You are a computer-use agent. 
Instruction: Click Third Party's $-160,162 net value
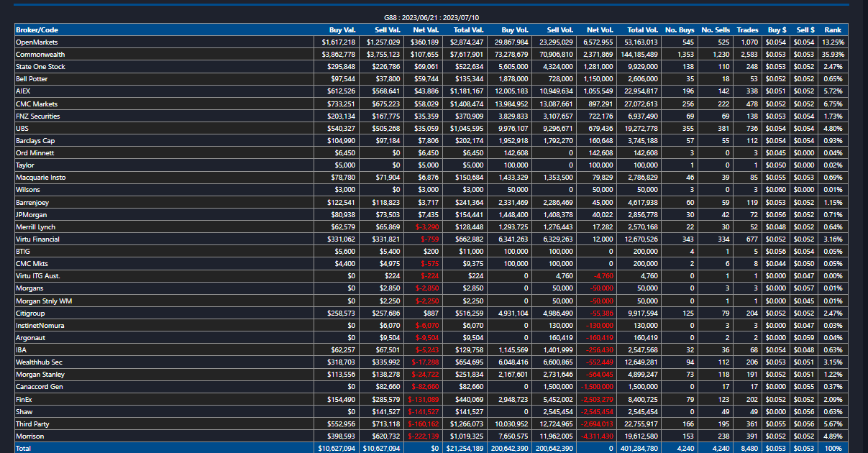click(x=423, y=424)
